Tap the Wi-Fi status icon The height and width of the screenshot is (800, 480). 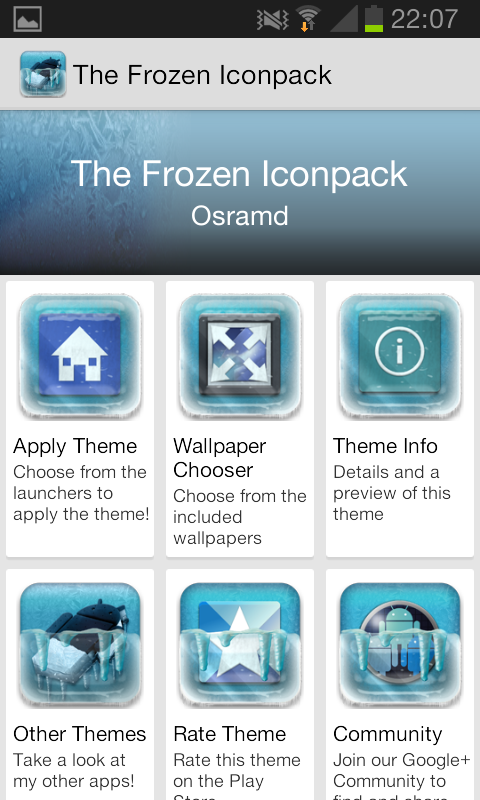[x=308, y=19]
